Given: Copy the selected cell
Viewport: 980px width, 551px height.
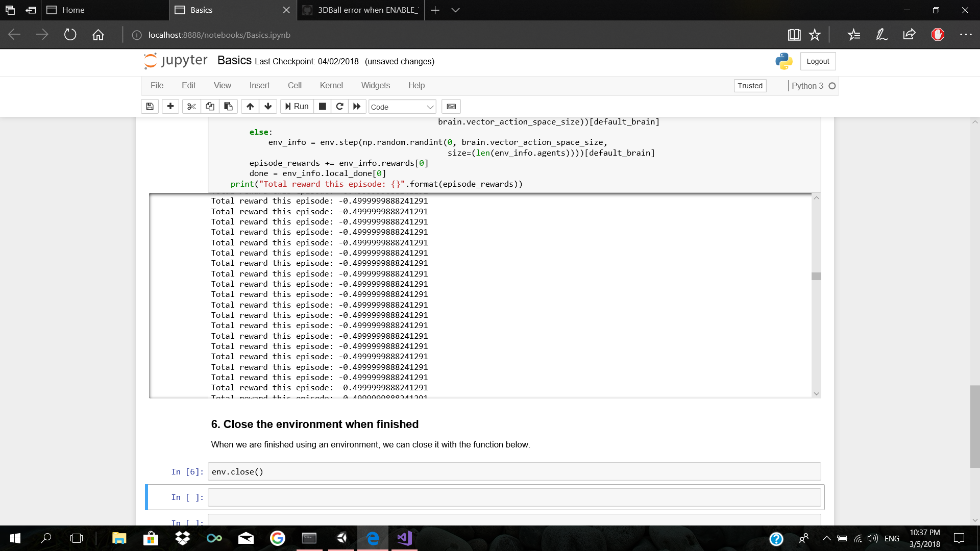Looking at the screenshot, I should tap(210, 106).
